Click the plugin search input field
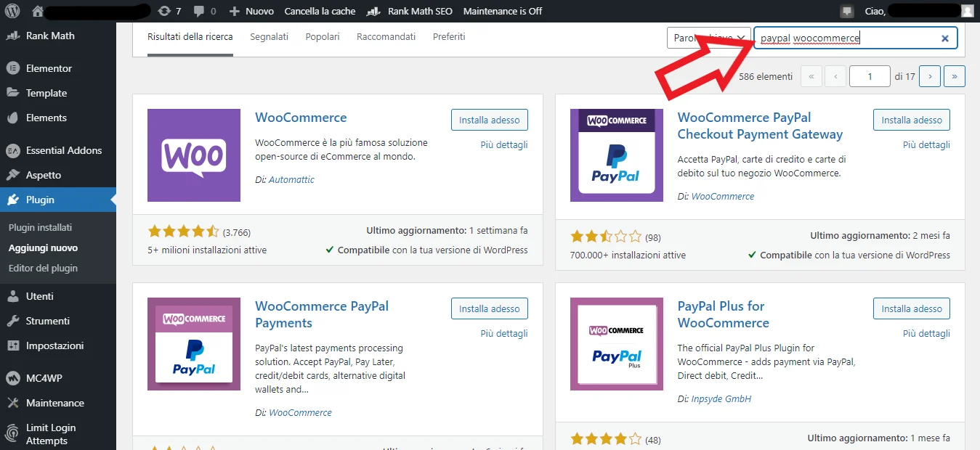The width and height of the screenshot is (980, 450). point(855,38)
